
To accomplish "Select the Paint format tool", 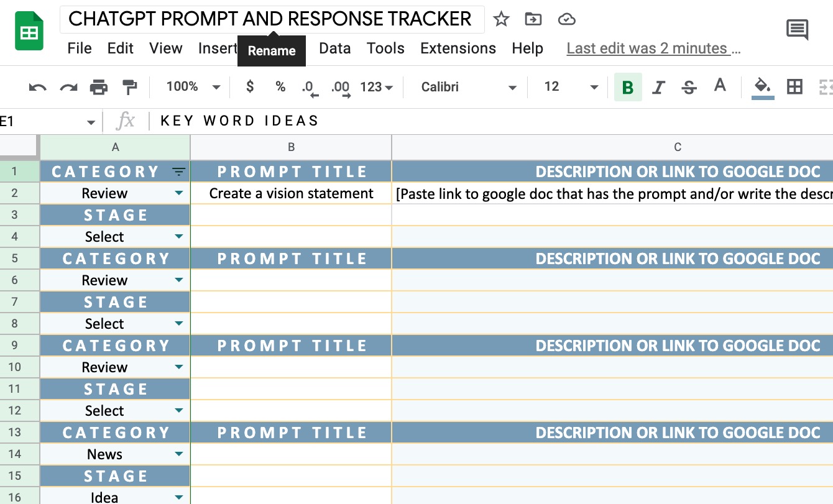I will click(129, 86).
